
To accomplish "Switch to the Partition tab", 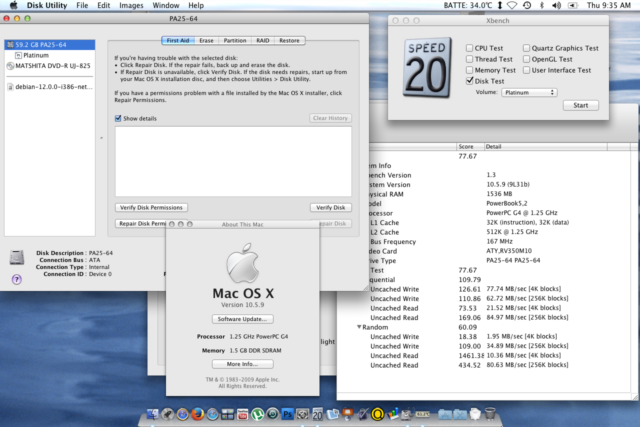I will (x=235, y=40).
